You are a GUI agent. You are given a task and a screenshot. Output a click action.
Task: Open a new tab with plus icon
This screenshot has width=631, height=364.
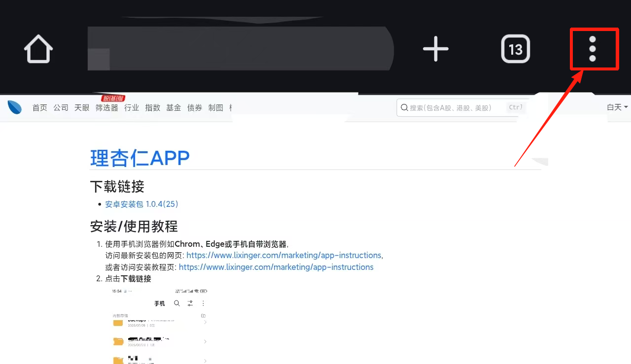tap(436, 49)
